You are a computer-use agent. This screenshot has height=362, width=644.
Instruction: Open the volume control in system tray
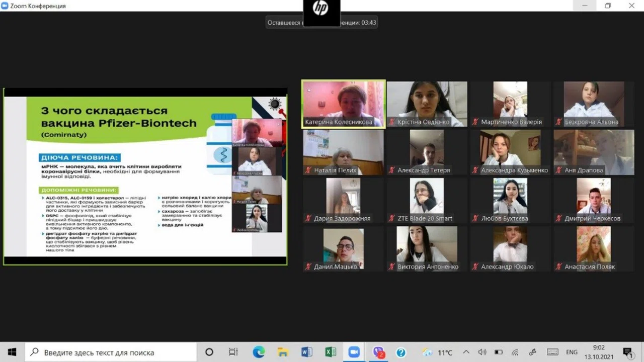coord(482,352)
